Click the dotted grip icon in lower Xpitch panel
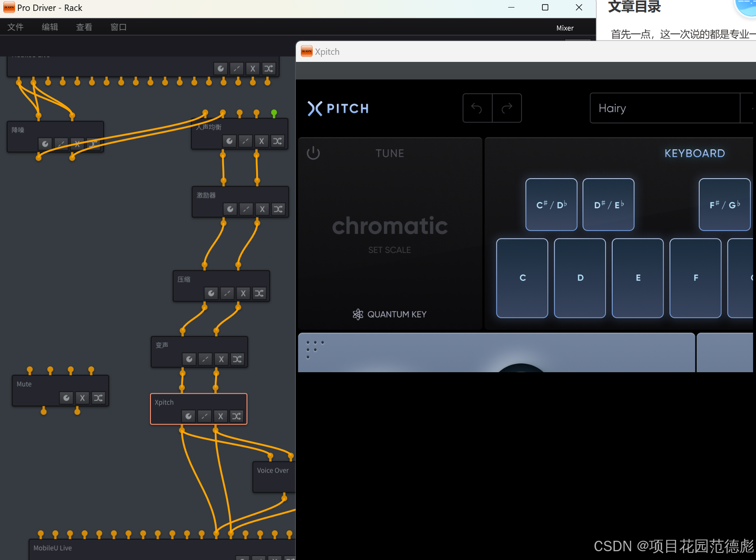The height and width of the screenshot is (560, 756). [315, 349]
